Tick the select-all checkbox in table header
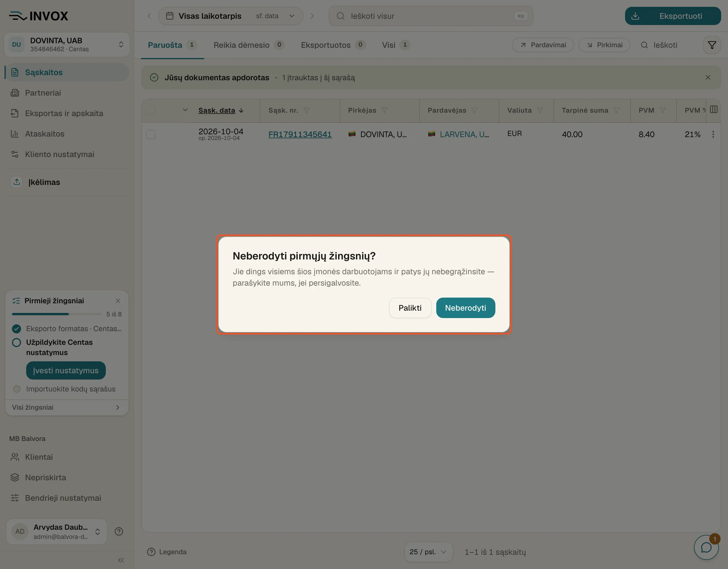 tap(151, 110)
